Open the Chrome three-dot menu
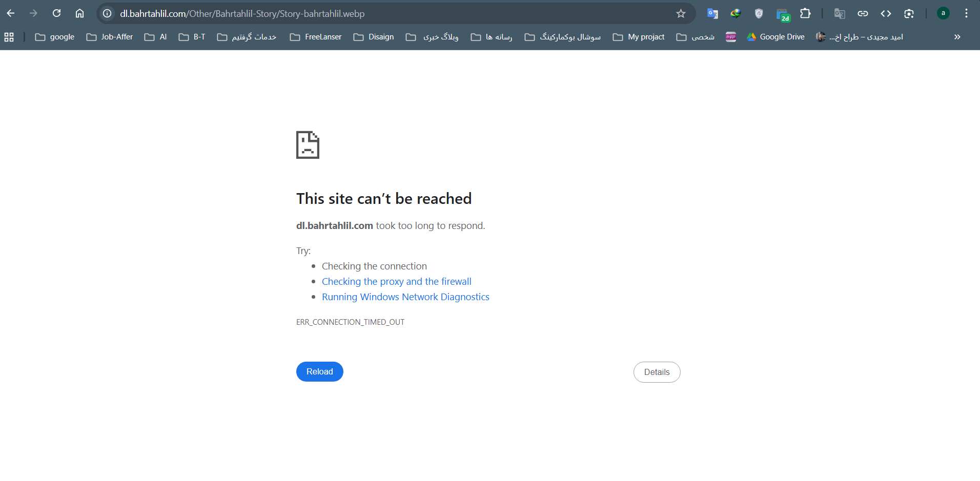980x481 pixels. pyautogui.click(x=966, y=13)
